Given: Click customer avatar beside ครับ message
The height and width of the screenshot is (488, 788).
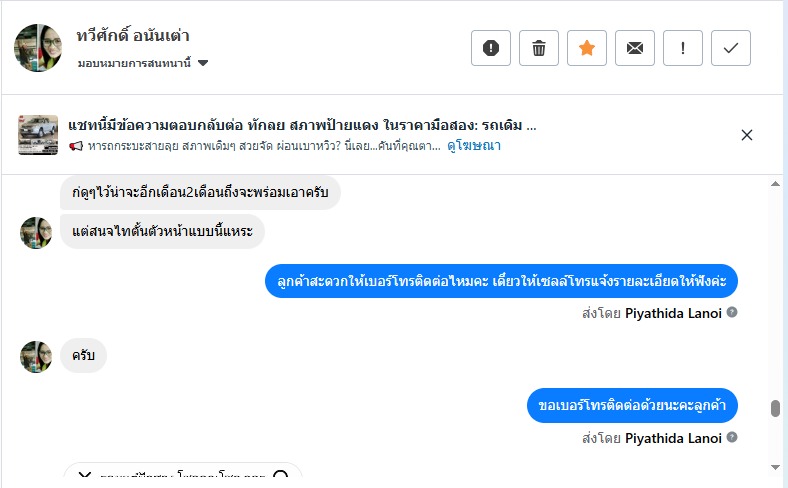Looking at the screenshot, I should coord(36,357).
